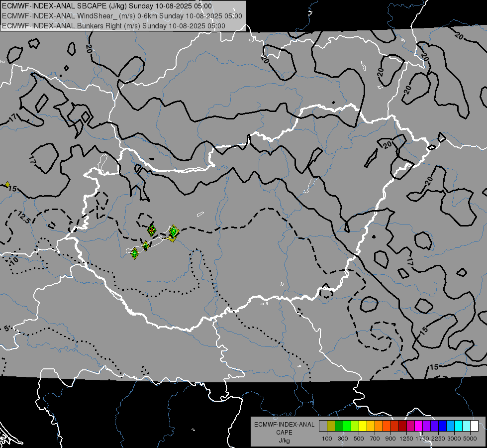This screenshot has width=487, height=448.
Task: Click the 5 dotted contour label
Action: point(7,329)
